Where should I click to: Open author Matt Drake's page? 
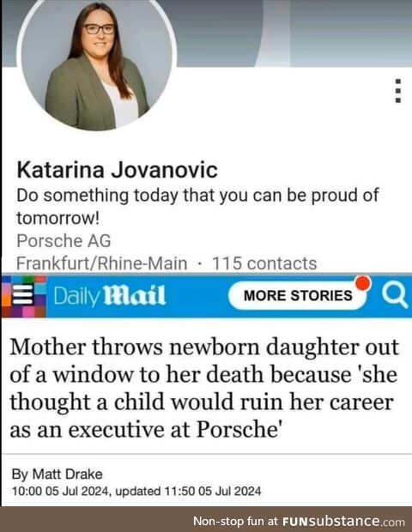click(67, 474)
